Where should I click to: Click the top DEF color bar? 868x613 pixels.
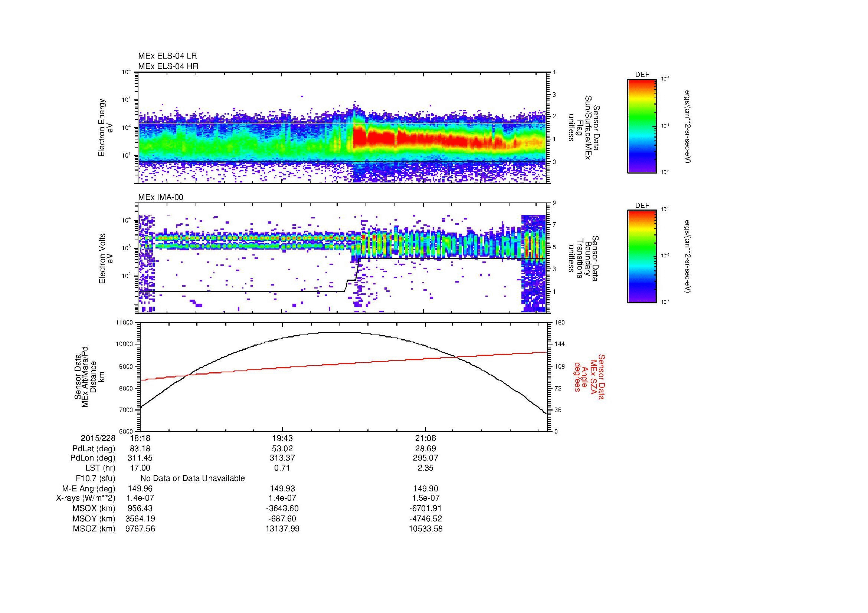pos(642,126)
